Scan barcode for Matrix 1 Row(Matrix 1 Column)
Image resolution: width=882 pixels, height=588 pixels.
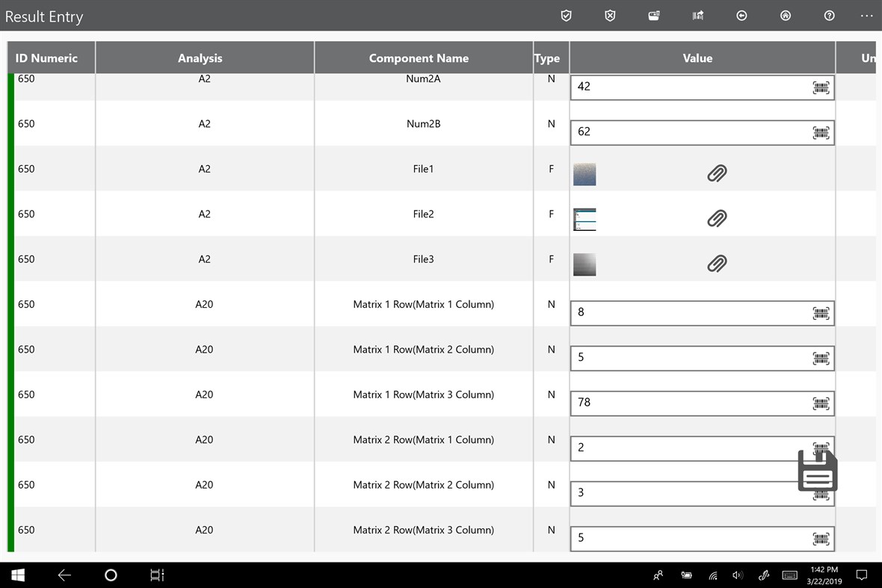pyautogui.click(x=821, y=313)
